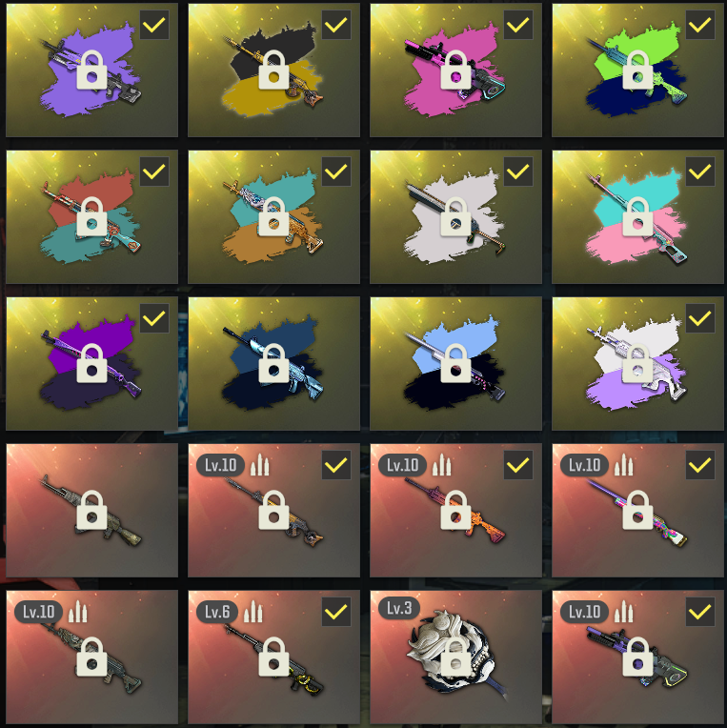Open the navy blue camo rifle tile
The image size is (727, 728).
click(273, 363)
